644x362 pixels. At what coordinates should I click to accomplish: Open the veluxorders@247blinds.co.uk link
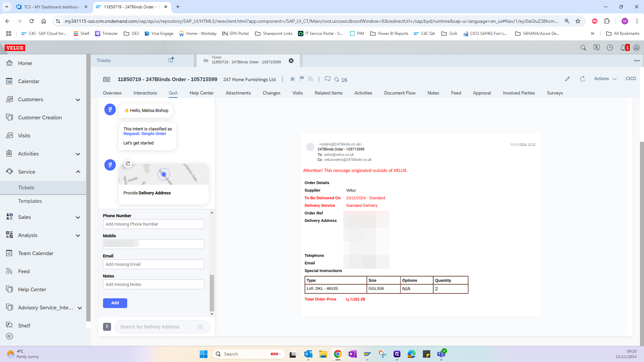click(x=348, y=160)
